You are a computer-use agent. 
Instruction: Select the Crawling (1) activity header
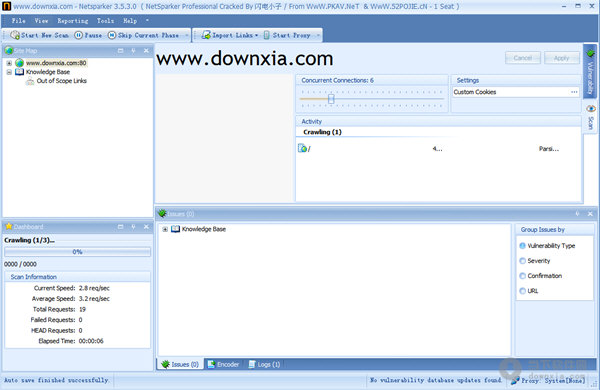(x=322, y=132)
